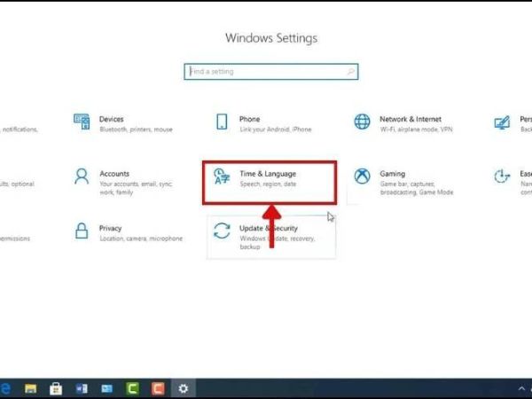Focus the Find a setting search box
The width and height of the screenshot is (532, 399).
point(271,72)
